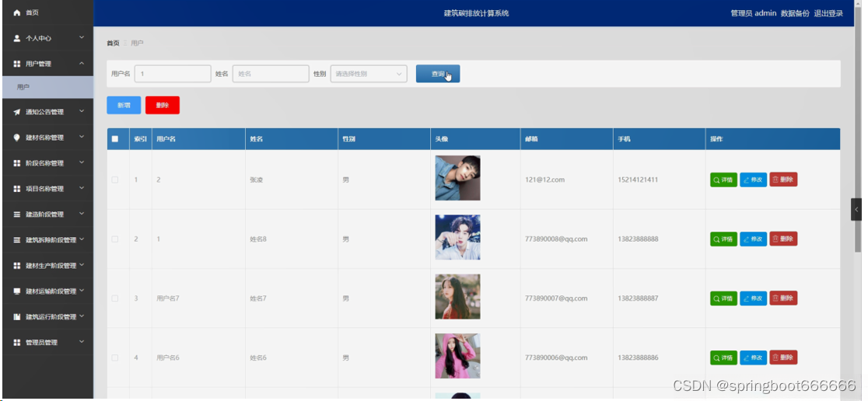Screen dimensions: 868x401
Task: Open 详情 for user 姓名7
Action: tap(723, 298)
